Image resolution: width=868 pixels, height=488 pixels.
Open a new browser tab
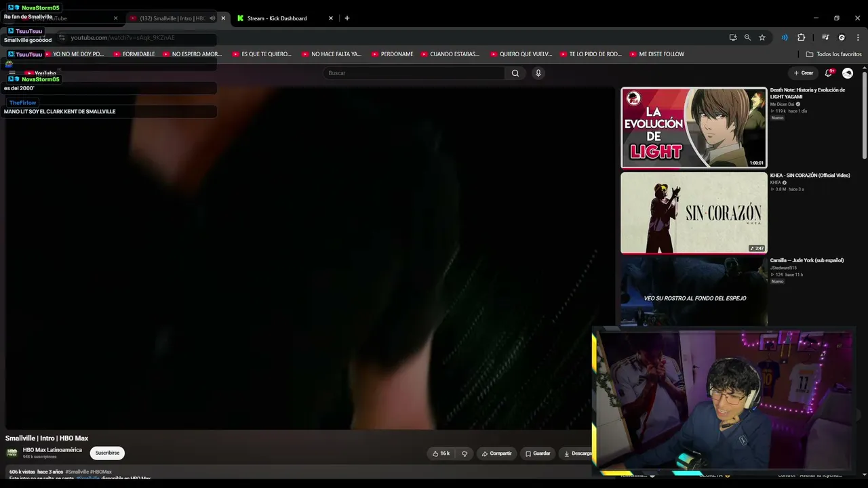(x=347, y=18)
